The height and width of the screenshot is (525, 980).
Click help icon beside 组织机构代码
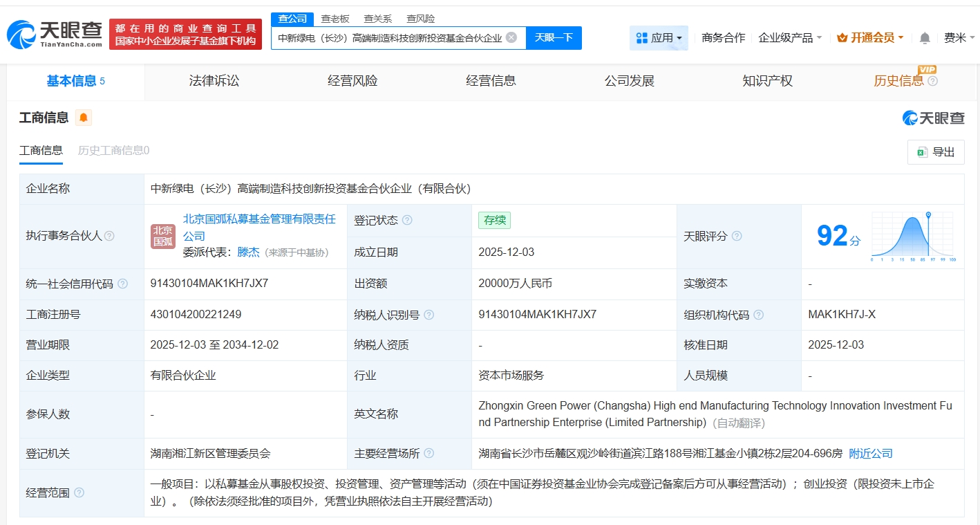758,315
